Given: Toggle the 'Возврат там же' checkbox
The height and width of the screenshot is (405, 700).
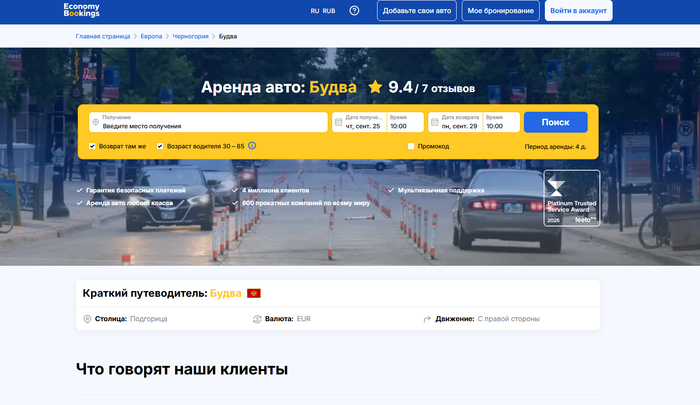Looking at the screenshot, I should 93,146.
